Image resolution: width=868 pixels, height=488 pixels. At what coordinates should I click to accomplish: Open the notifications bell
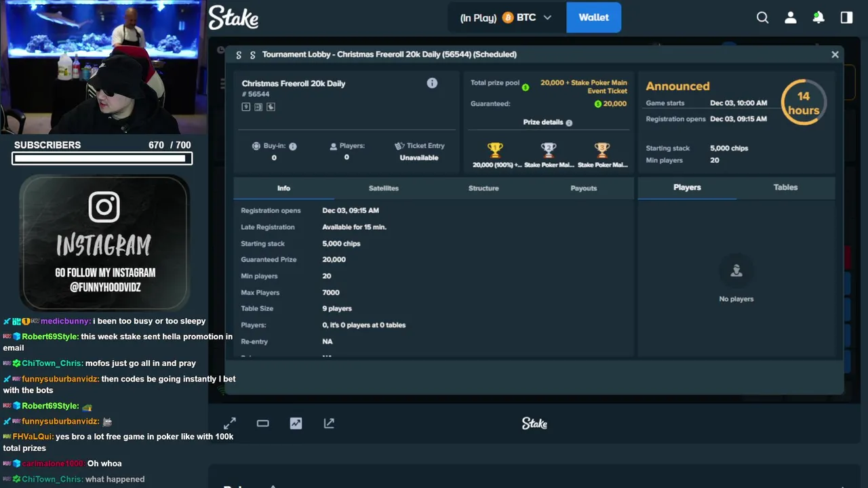tap(818, 18)
